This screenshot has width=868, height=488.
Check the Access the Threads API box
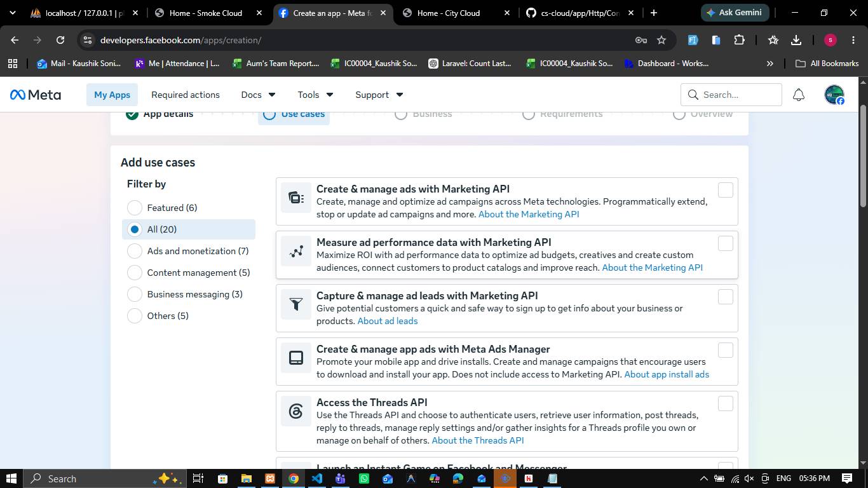(x=725, y=403)
